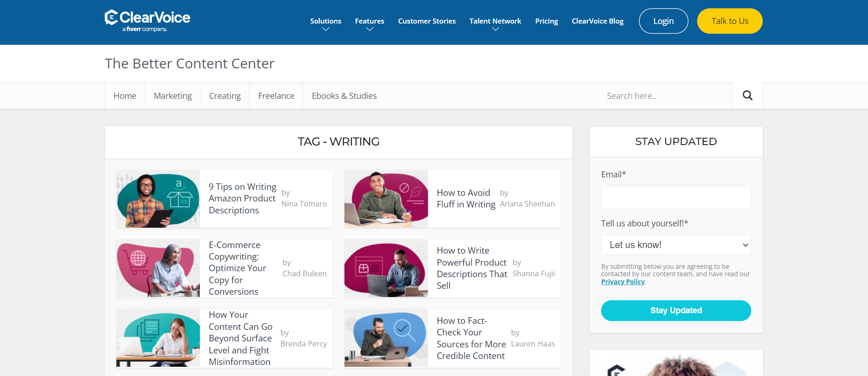Submit with the Stay Updated button

tap(675, 310)
